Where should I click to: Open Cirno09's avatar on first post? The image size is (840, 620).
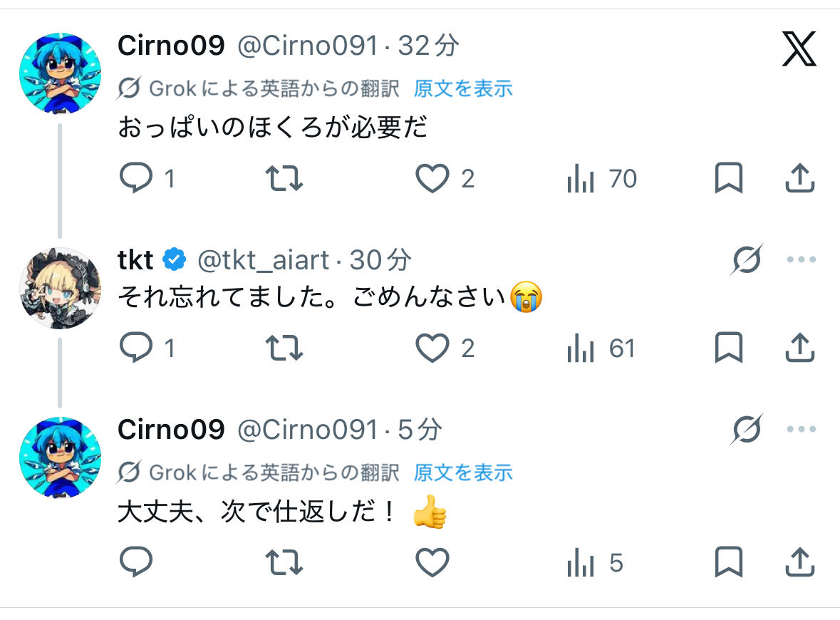point(60,73)
